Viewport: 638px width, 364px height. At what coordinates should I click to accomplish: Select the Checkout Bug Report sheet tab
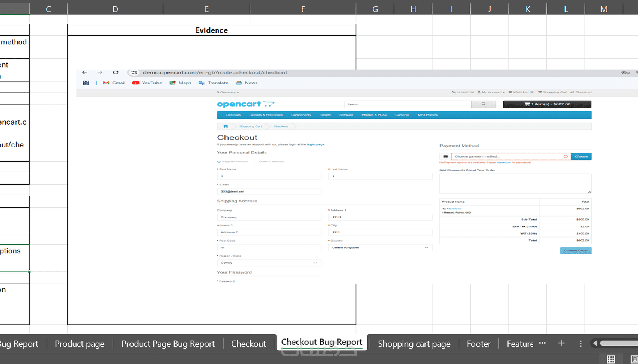point(322,342)
